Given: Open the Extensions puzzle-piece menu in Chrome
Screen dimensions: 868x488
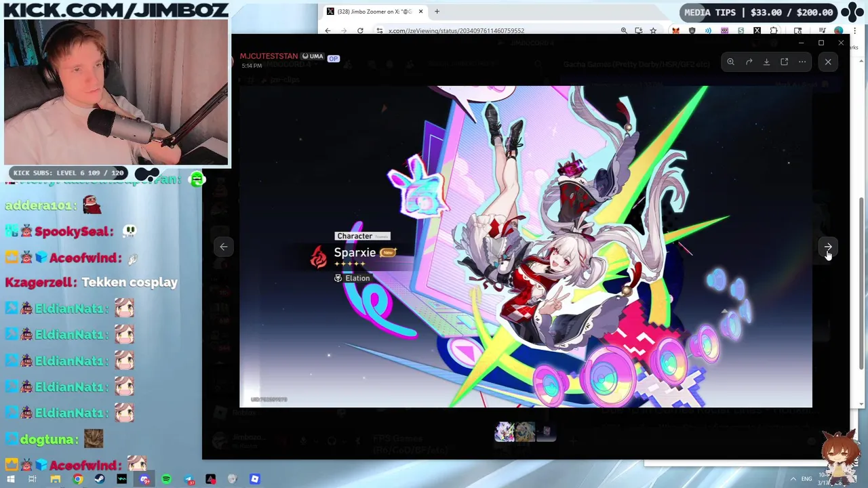Looking at the screenshot, I should tap(773, 30).
